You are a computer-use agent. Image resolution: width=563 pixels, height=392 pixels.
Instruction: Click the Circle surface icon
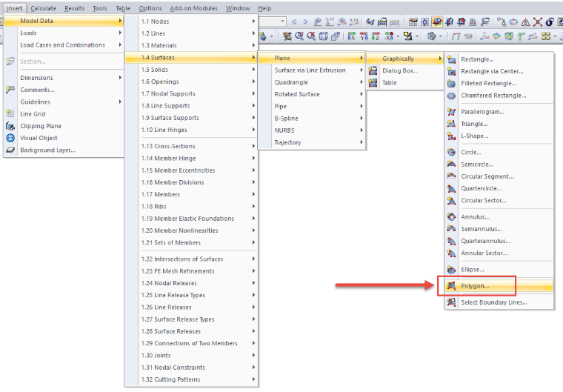pyautogui.click(x=451, y=153)
